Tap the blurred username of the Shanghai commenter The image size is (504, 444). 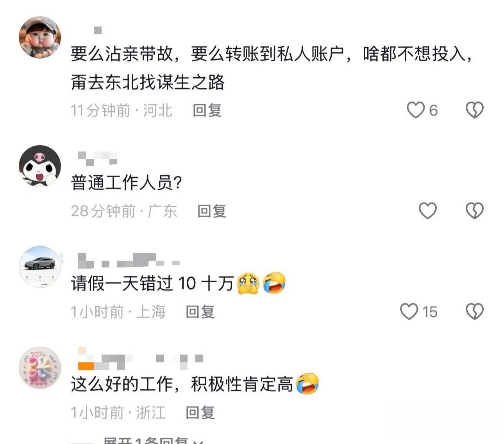click(129, 260)
